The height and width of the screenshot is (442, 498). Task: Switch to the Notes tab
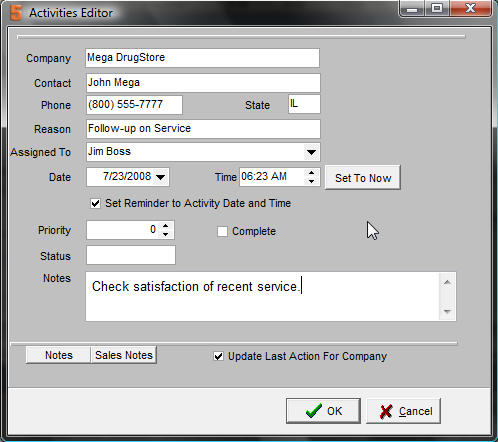pos(59,355)
